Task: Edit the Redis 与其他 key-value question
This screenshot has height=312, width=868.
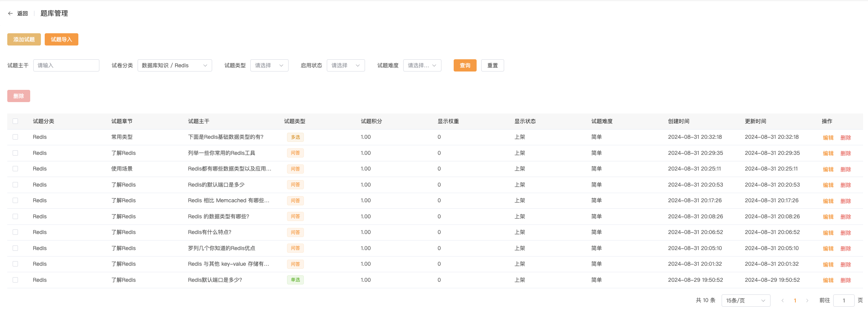Action: click(x=828, y=265)
